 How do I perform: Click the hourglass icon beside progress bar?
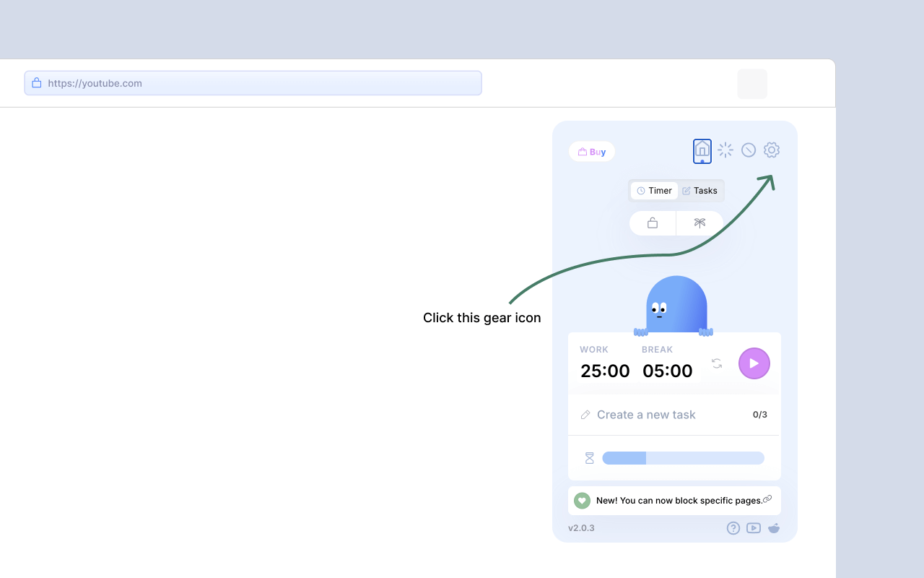[x=589, y=458]
